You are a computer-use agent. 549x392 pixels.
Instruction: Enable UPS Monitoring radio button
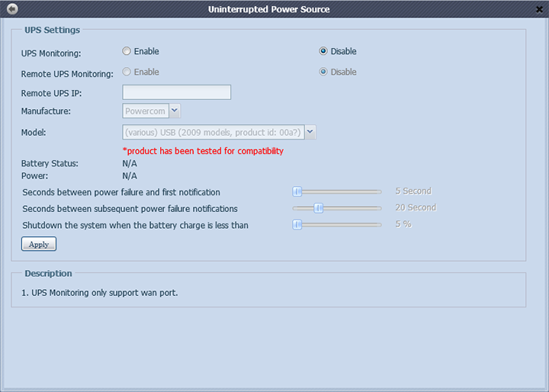127,52
